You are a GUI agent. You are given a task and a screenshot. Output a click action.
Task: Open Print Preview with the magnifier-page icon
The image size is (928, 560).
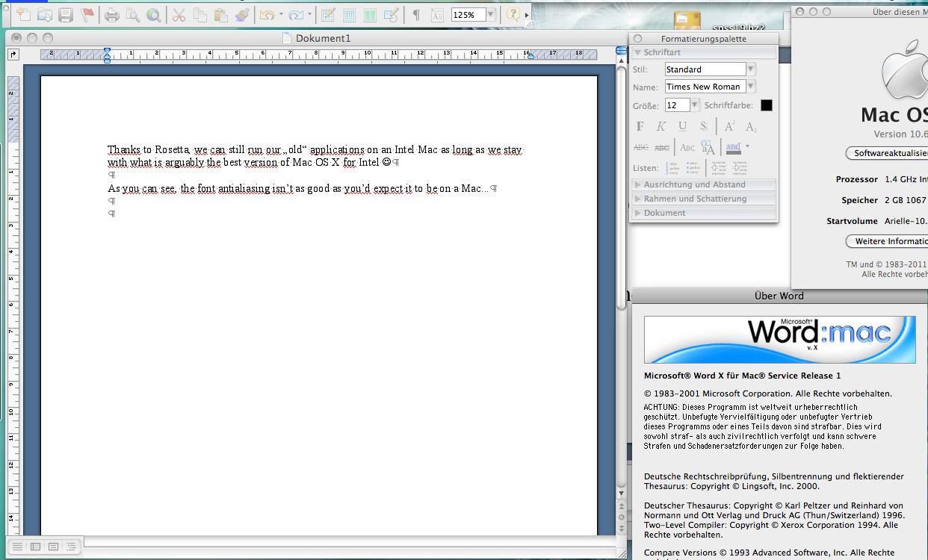133,14
